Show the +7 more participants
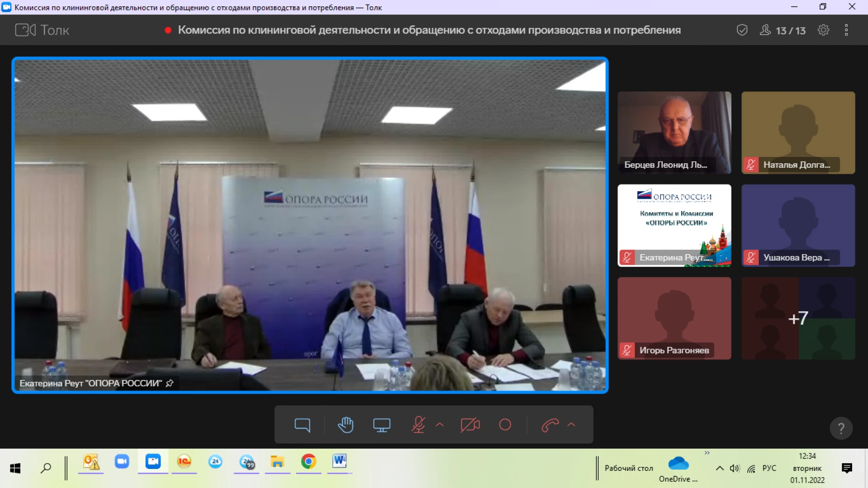Image resolution: width=868 pixels, height=488 pixels. pos(798,318)
